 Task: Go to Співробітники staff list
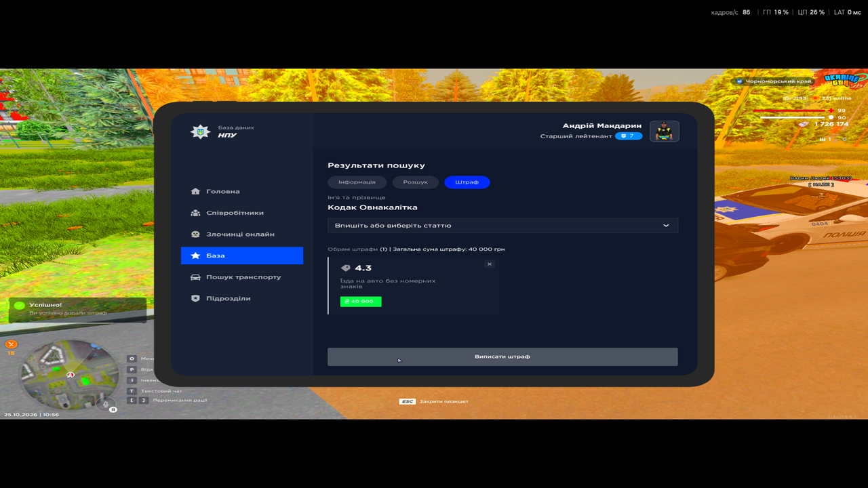click(242, 213)
